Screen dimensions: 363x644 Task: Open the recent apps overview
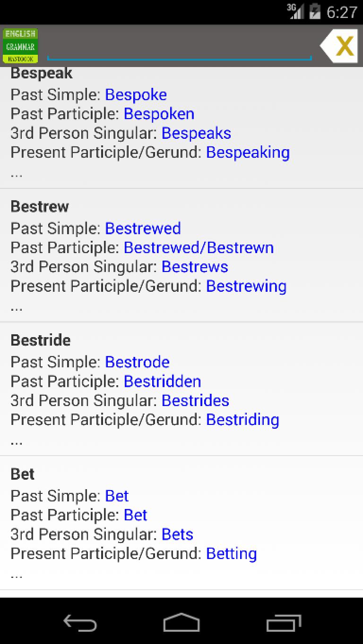[x=284, y=623]
